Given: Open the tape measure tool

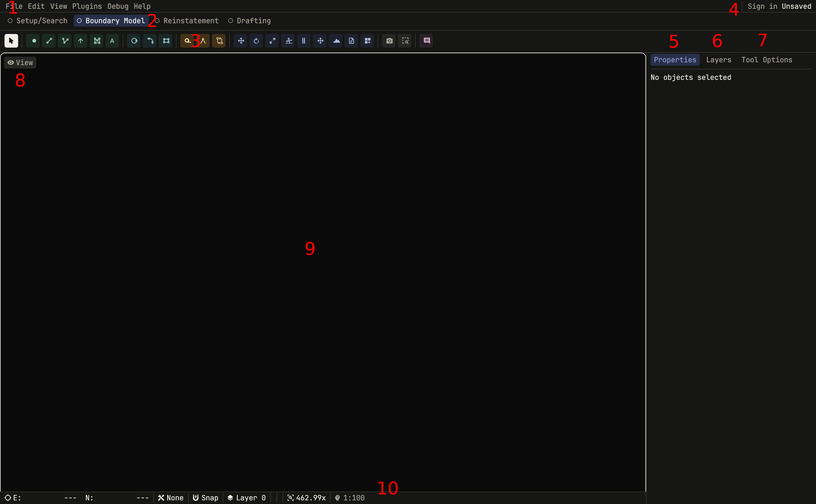Looking at the screenshot, I should [x=187, y=41].
